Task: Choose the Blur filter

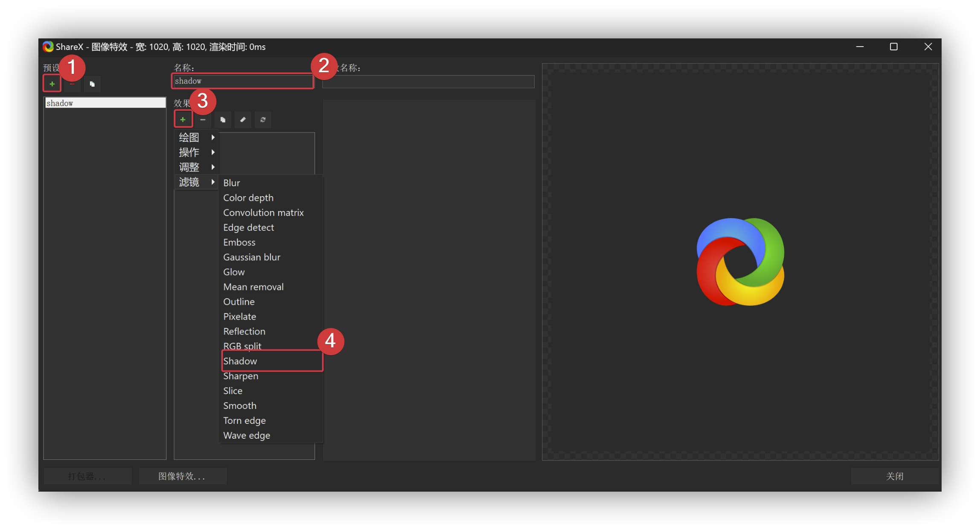Action: pyautogui.click(x=271, y=183)
